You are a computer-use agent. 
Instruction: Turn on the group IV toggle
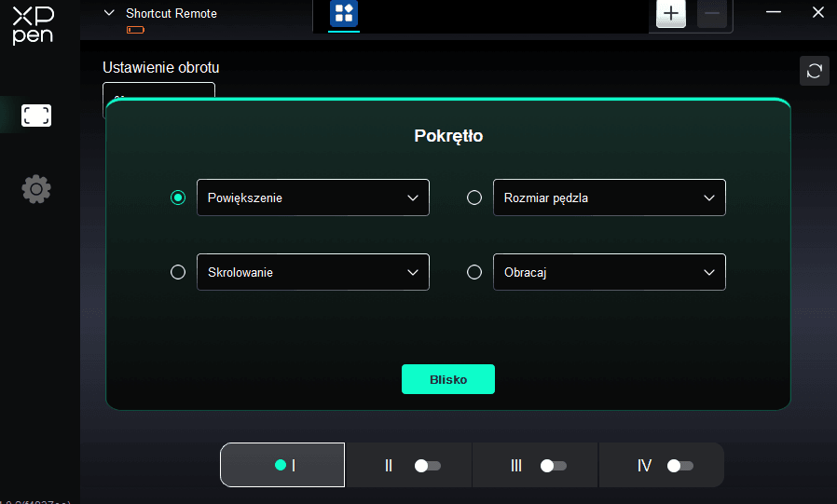680,466
